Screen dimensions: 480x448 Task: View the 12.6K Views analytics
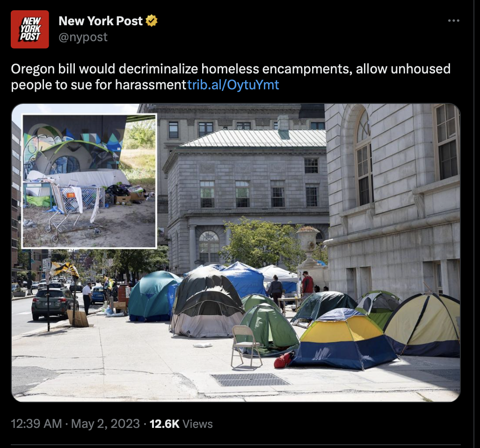point(181,424)
